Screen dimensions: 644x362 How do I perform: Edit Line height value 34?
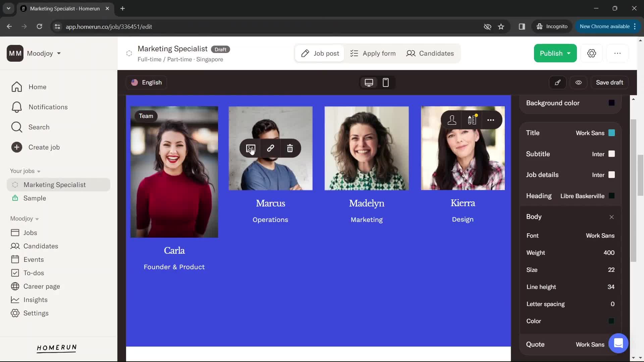click(x=611, y=287)
